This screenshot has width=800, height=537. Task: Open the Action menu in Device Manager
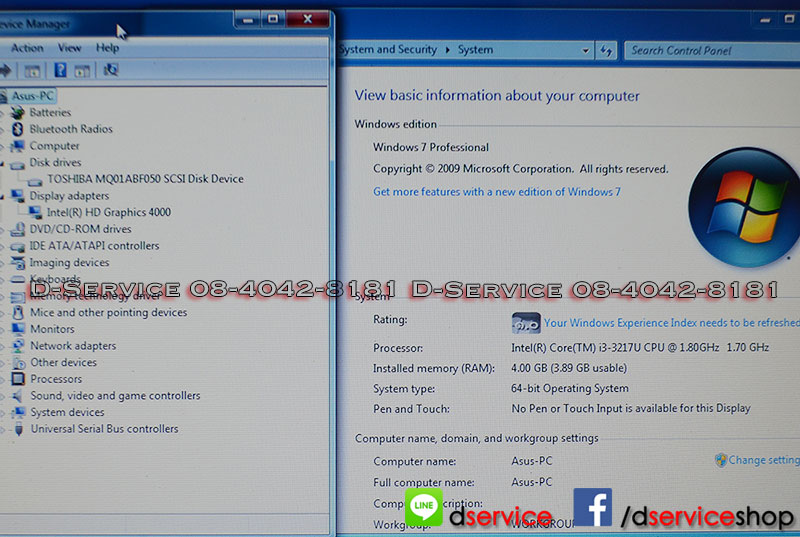(x=27, y=48)
